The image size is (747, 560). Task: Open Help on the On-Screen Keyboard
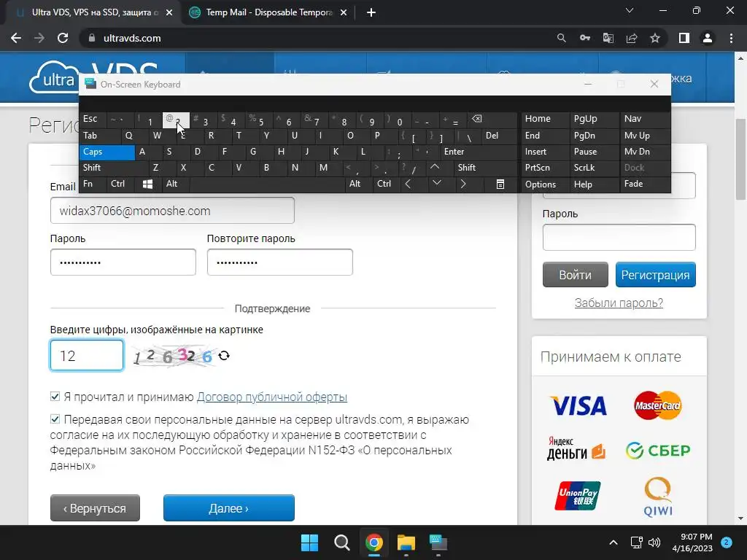tap(594, 184)
